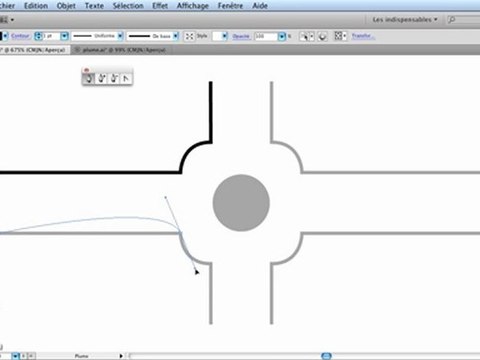Open the select similar options arrow
This screenshot has width=480, height=360.
coord(312,36)
